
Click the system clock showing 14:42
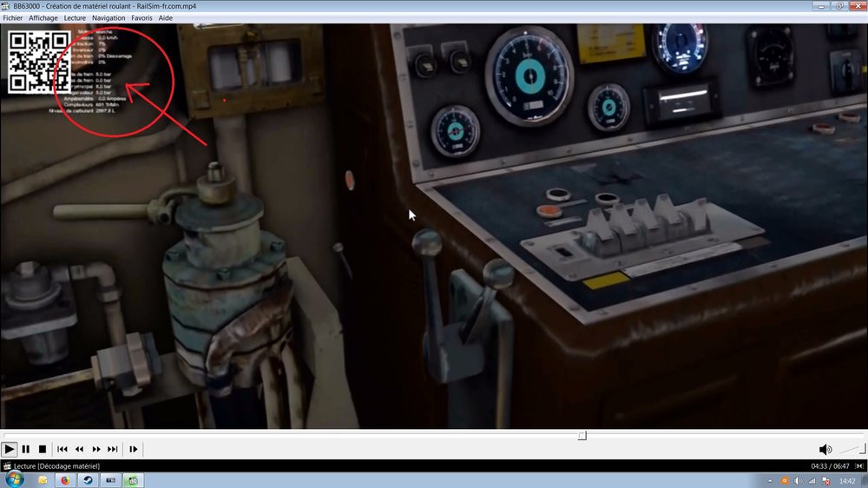(847, 481)
